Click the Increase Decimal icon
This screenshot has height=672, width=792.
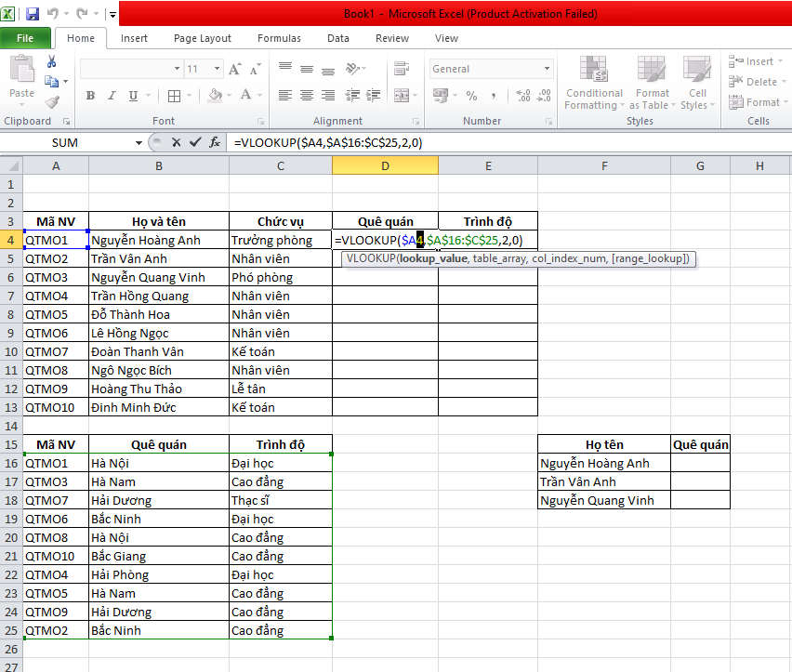(x=522, y=96)
